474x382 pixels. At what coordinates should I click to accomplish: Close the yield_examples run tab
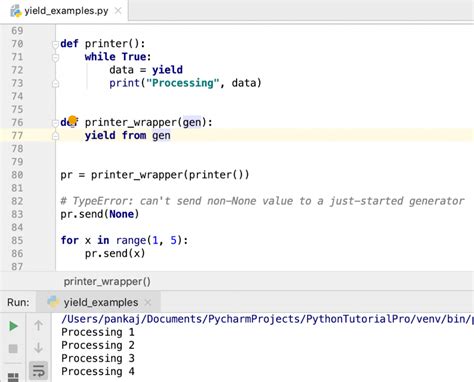point(148,302)
